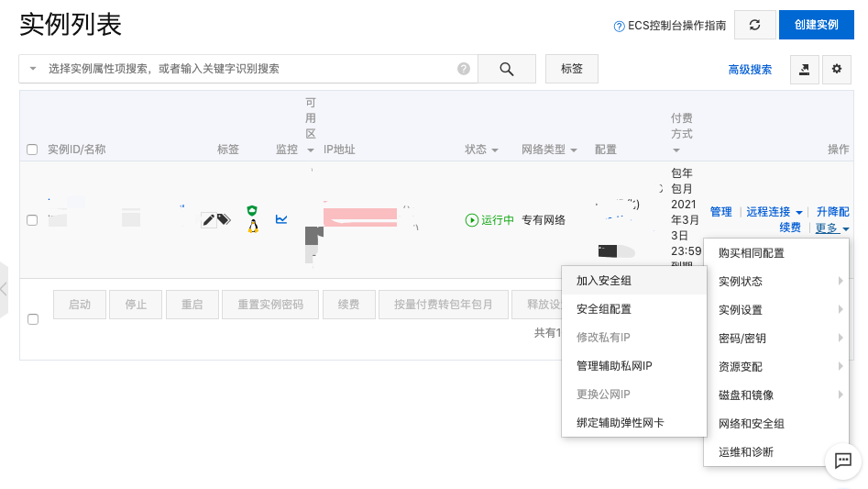Click the 实例ID/名称 column header
The height and width of the screenshot is (489, 868).
(76, 150)
